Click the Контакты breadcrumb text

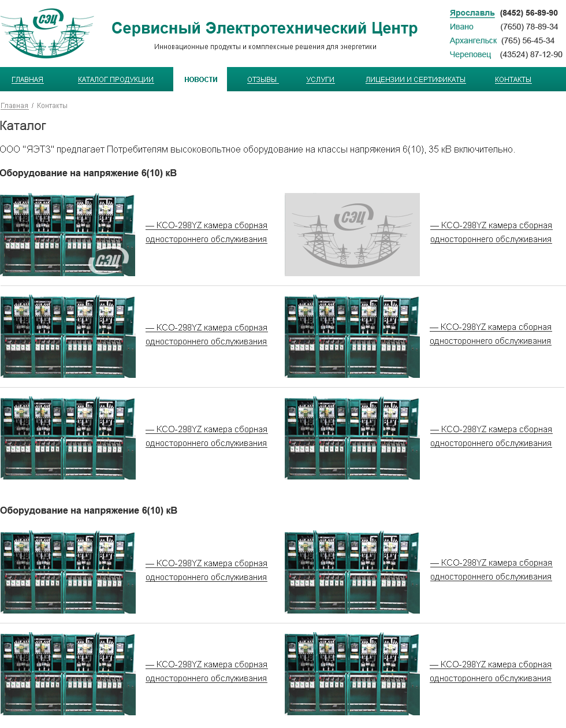click(52, 106)
